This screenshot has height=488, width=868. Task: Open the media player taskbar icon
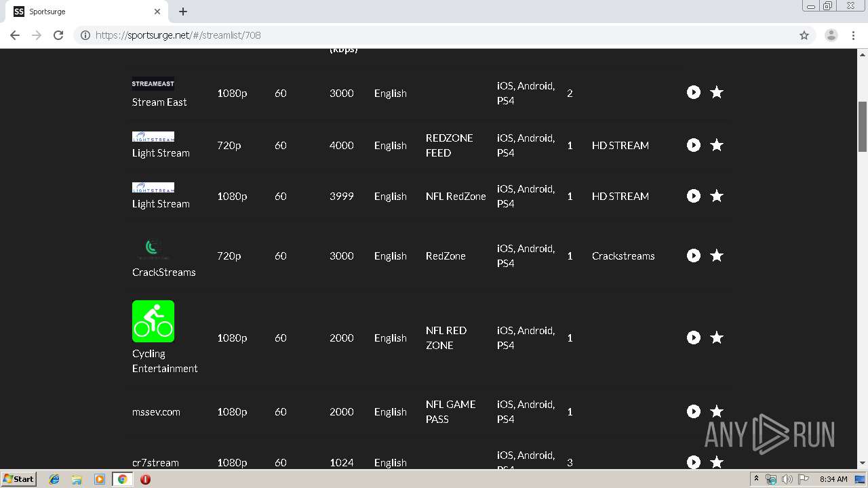[x=99, y=479]
